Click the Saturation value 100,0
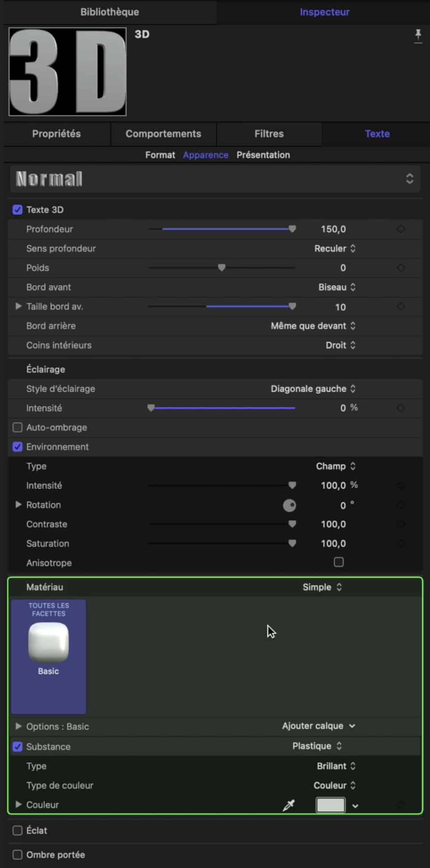Screen dimensions: 430x868 click(333, 544)
